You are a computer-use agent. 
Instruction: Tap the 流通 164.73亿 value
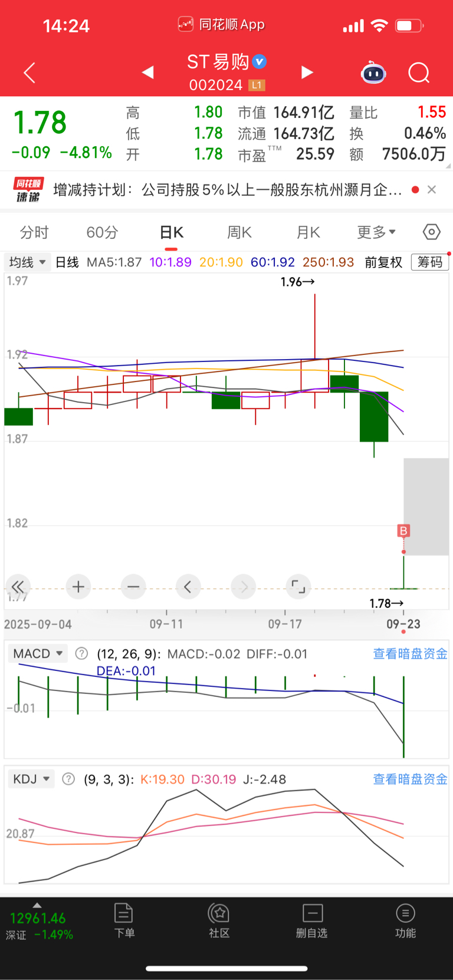[304, 133]
